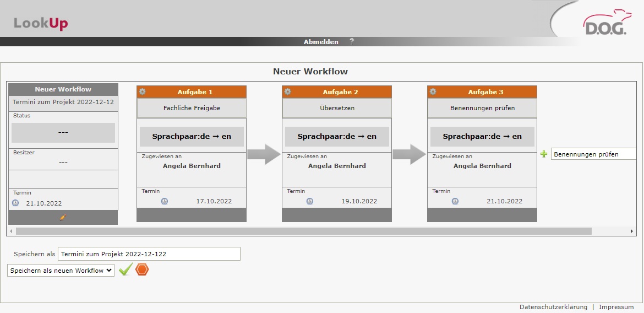Click the clock icon in Aufgabe 1 Termin
The width and height of the screenshot is (644, 313).
(165, 201)
